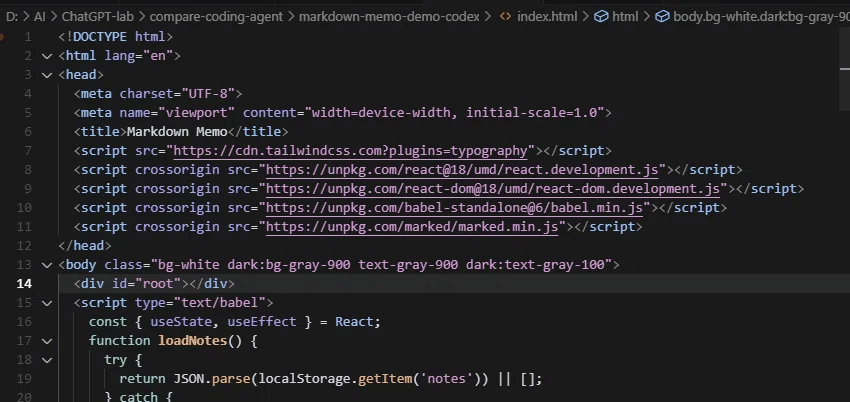Click line number 14 in the gutter
The height and width of the screenshot is (402, 850).
click(x=24, y=284)
